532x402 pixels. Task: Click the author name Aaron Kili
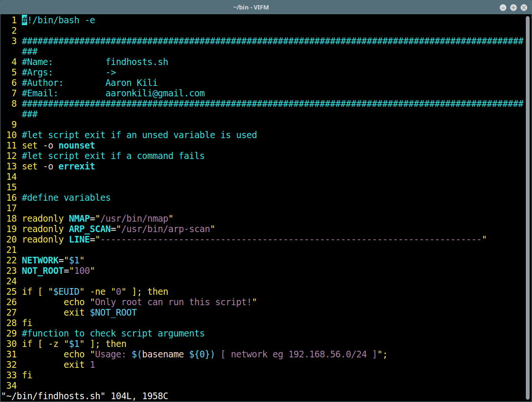point(131,83)
